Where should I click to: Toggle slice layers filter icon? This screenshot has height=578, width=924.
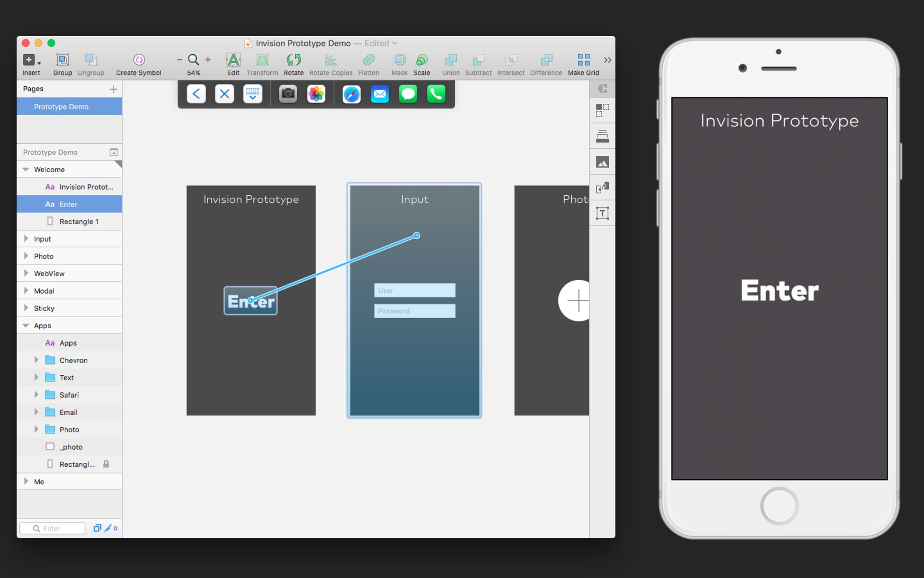108,528
